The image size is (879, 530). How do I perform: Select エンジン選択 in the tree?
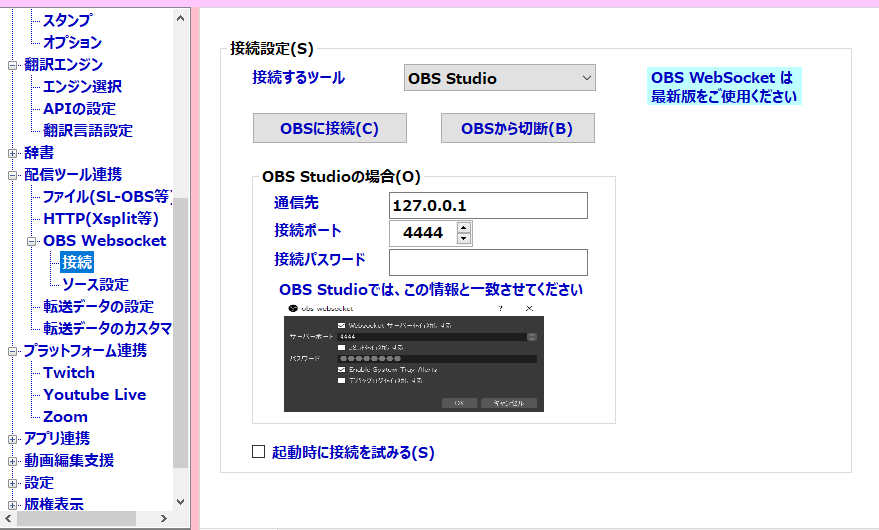pyautogui.click(x=82, y=86)
